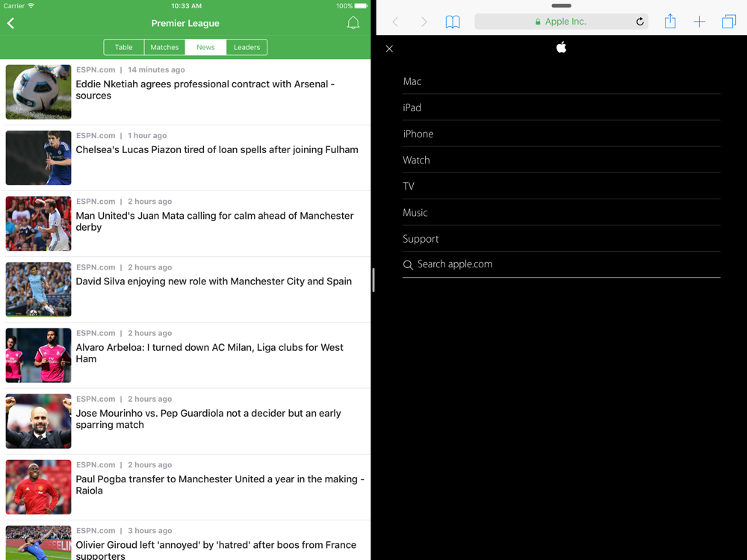Open the Eddie Nketiah Arsenal contract article
This screenshot has width=747, height=560.
(x=185, y=92)
